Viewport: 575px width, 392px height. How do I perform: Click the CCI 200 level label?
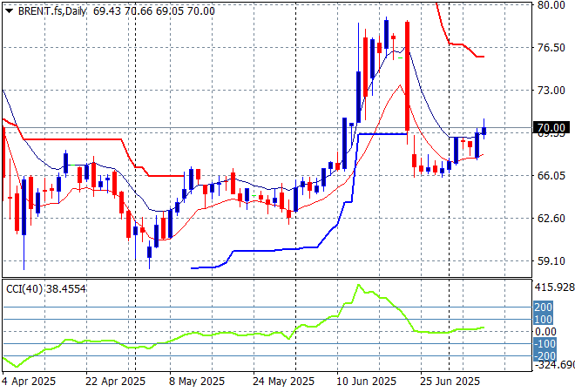pyautogui.click(x=543, y=307)
